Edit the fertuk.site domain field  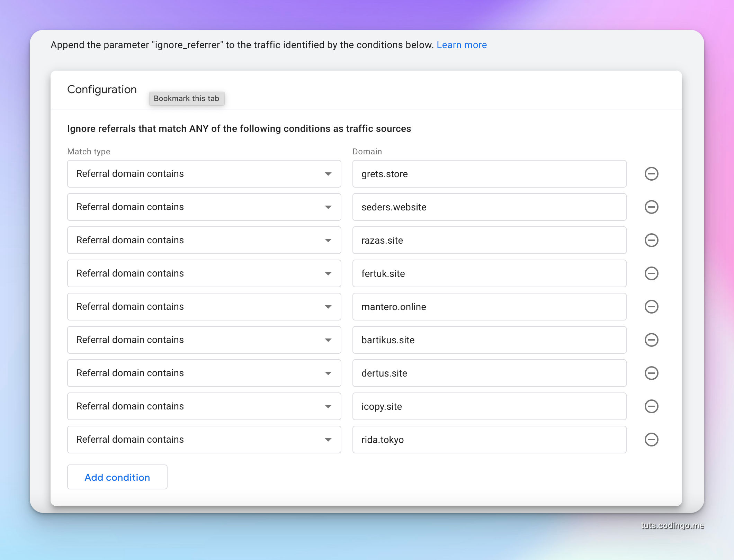point(490,273)
